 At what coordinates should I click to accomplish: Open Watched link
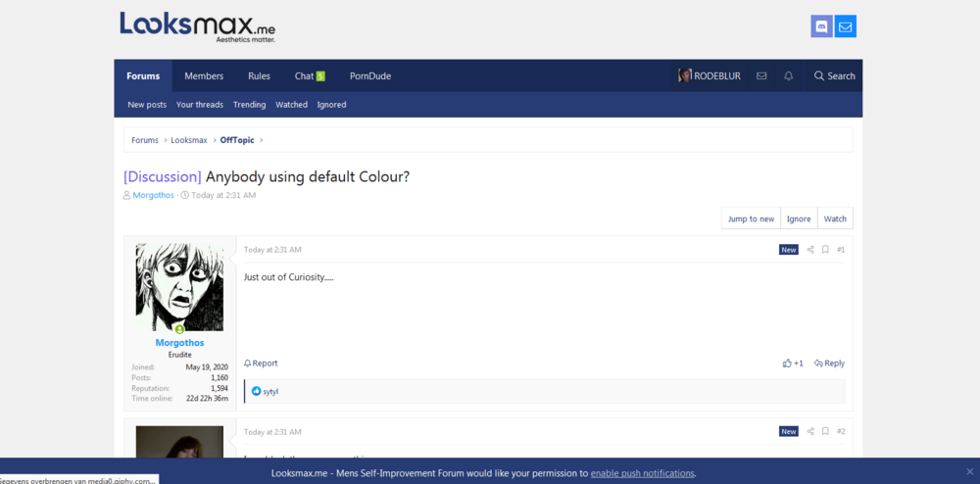[x=291, y=105]
